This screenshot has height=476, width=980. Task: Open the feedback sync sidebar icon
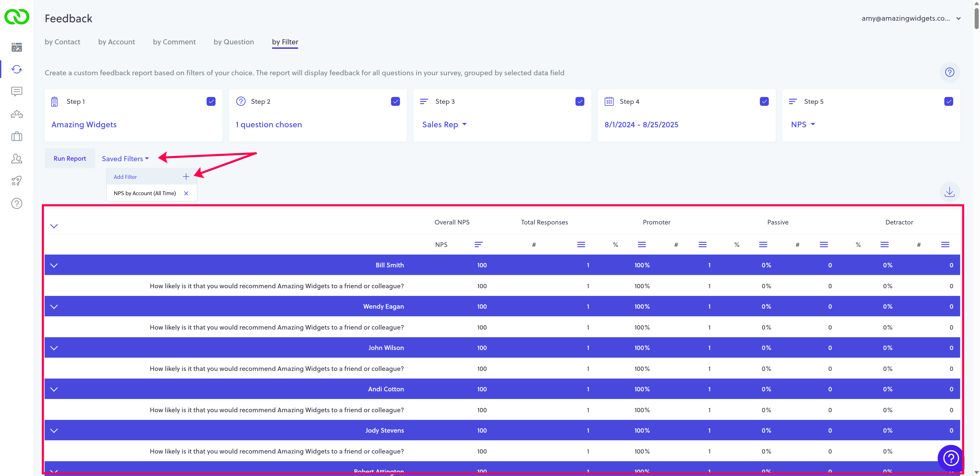(x=17, y=69)
